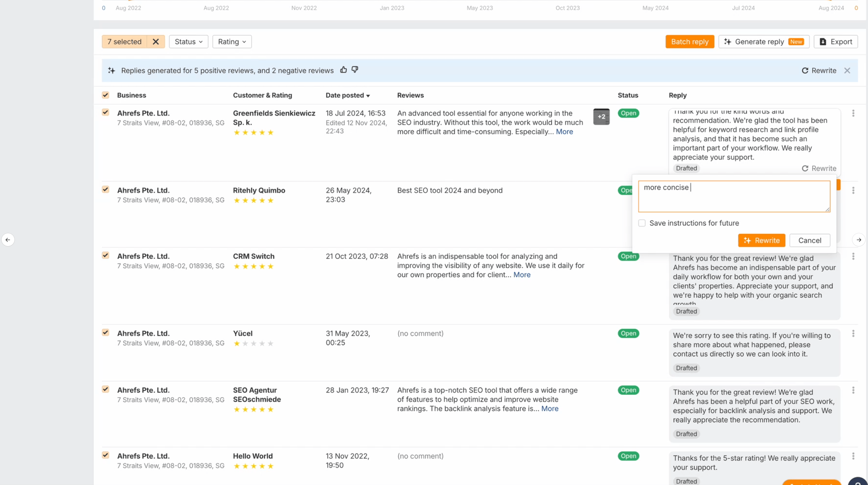Image resolution: width=868 pixels, height=485 pixels.
Task: Click the Customer & Rating column header
Action: (262, 95)
